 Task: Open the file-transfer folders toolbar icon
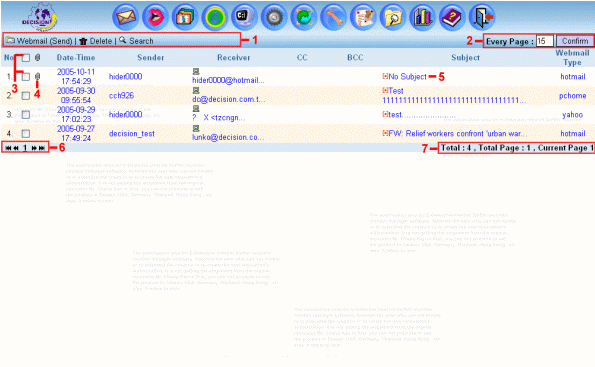(x=185, y=17)
